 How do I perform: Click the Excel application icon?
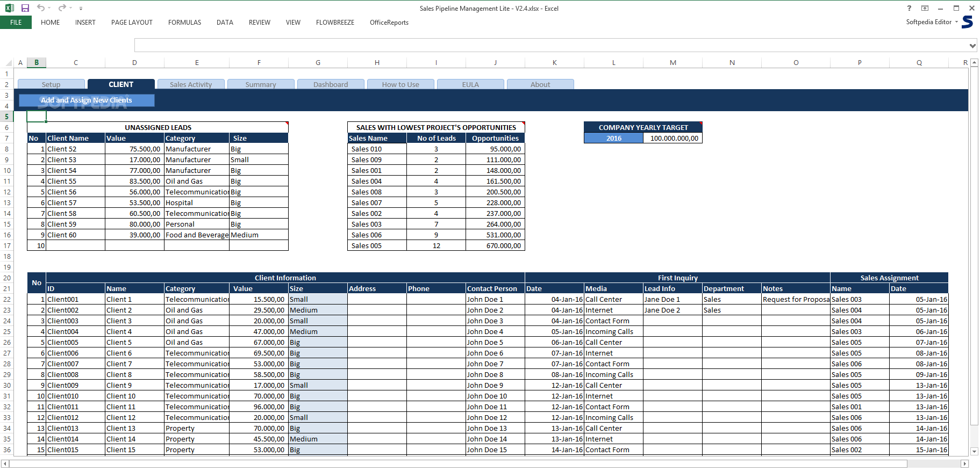pos(10,8)
